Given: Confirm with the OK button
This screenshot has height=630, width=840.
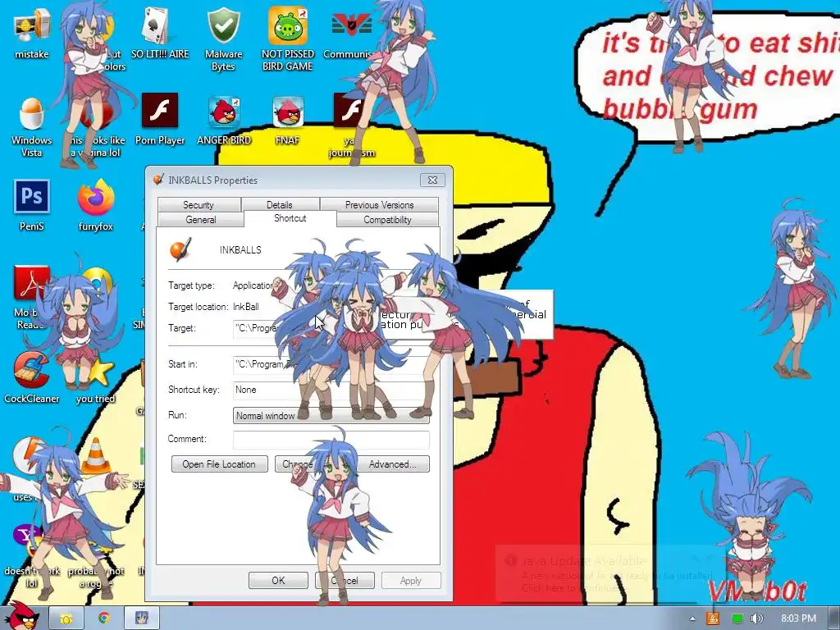Looking at the screenshot, I should 278,580.
